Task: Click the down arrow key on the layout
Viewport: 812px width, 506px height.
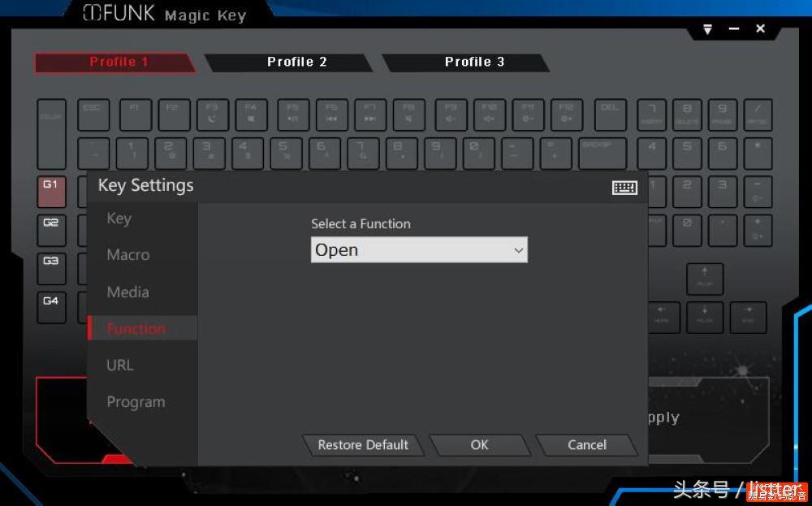Action: click(x=705, y=317)
